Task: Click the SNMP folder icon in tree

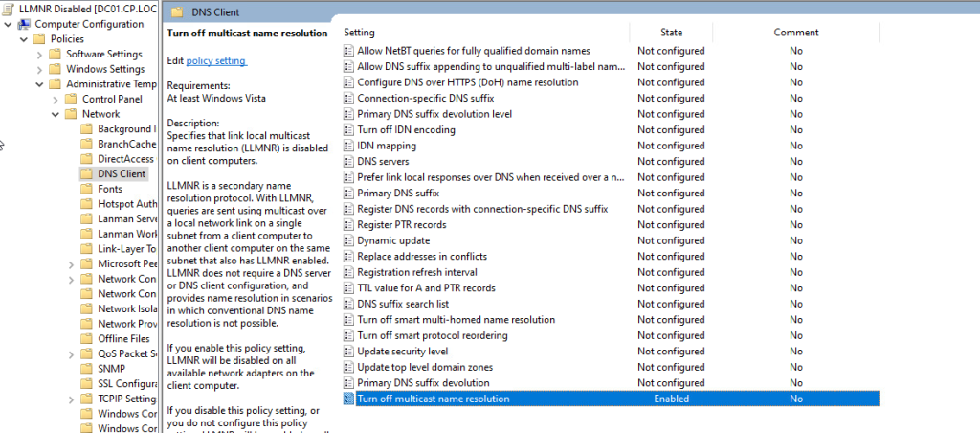Action: (88, 368)
